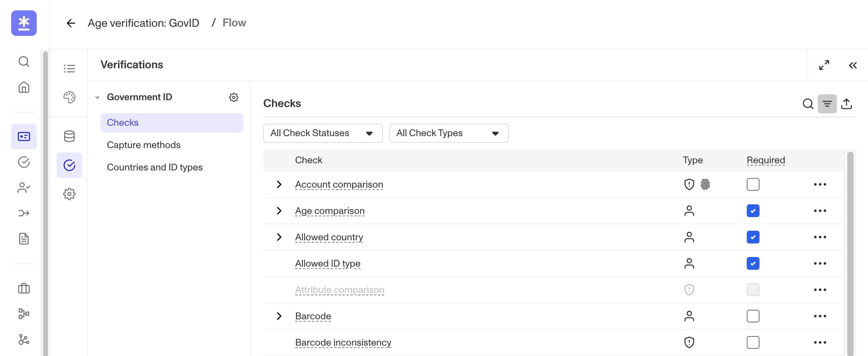Viewport: 868px width, 356px height.
Task: Click the checks table vertical scrollbar
Action: tap(850, 251)
